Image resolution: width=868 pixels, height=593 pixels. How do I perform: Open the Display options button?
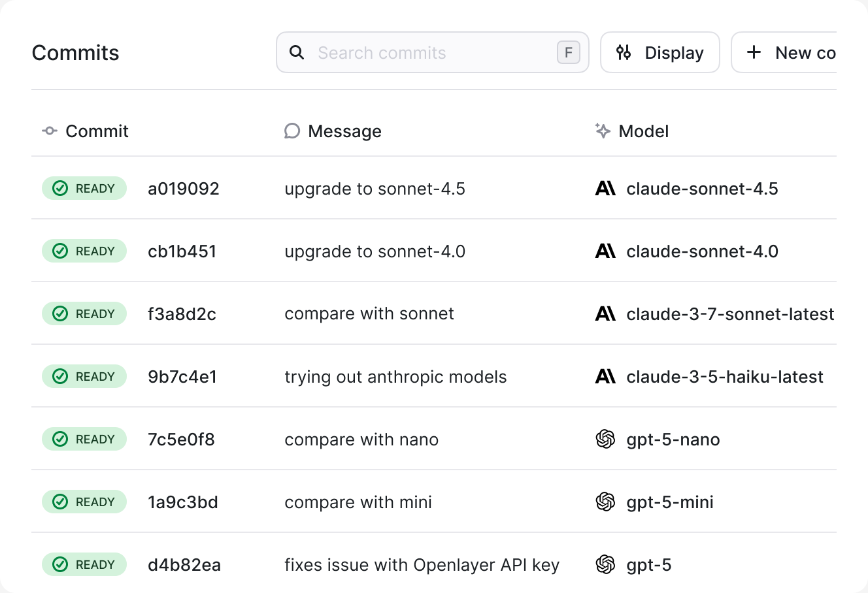pyautogui.click(x=660, y=52)
